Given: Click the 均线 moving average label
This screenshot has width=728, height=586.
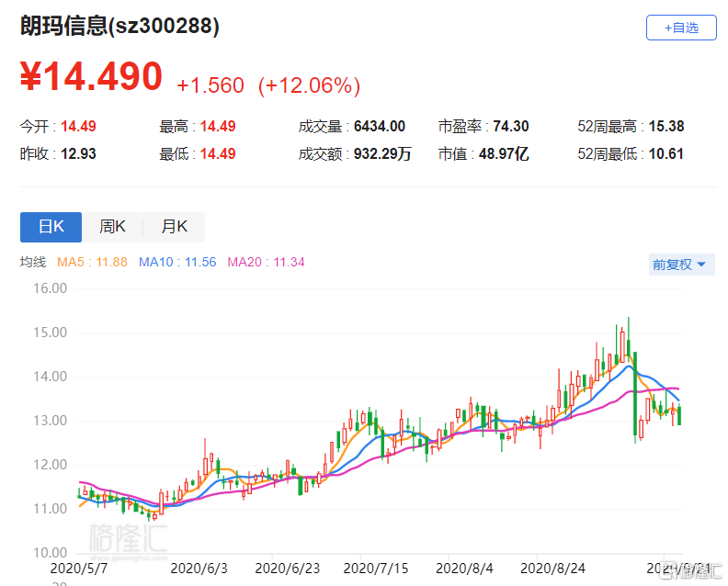Looking at the screenshot, I should 33,262.
